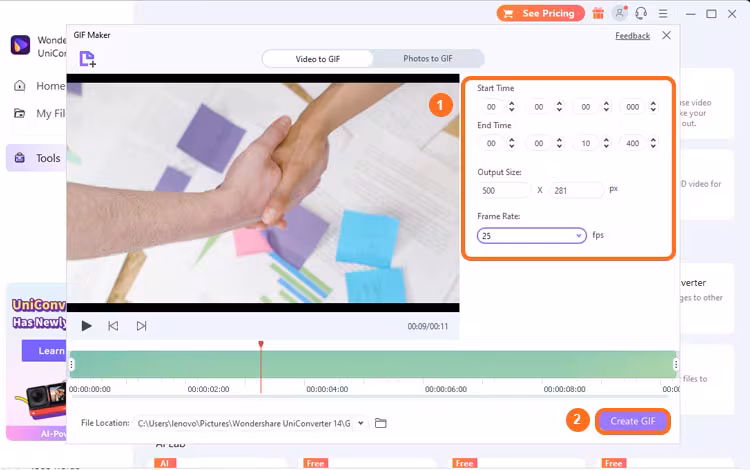Screen dimensions: 750x470
Task: Click the See Pricing cart button
Action: click(x=540, y=13)
